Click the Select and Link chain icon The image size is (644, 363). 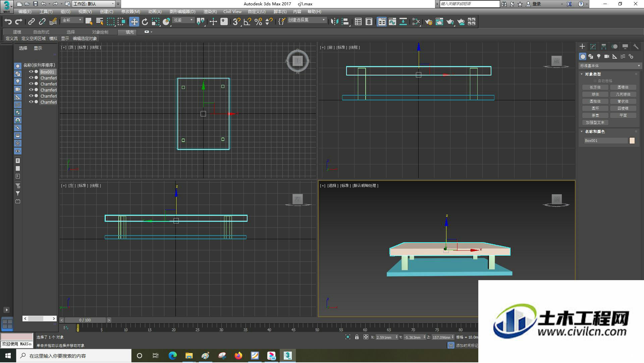point(32,22)
